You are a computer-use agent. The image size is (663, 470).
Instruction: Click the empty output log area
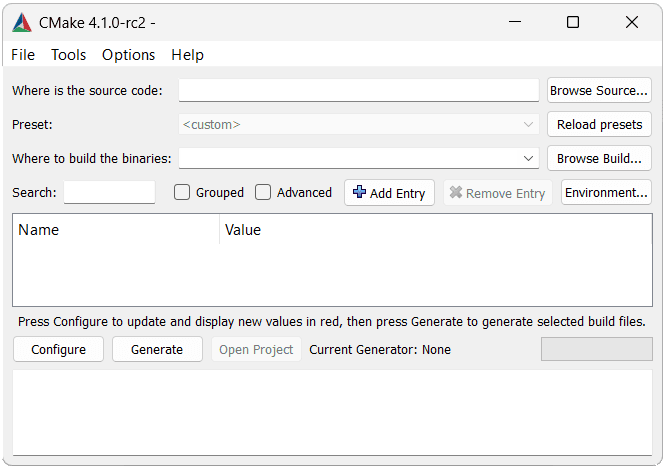click(x=332, y=413)
